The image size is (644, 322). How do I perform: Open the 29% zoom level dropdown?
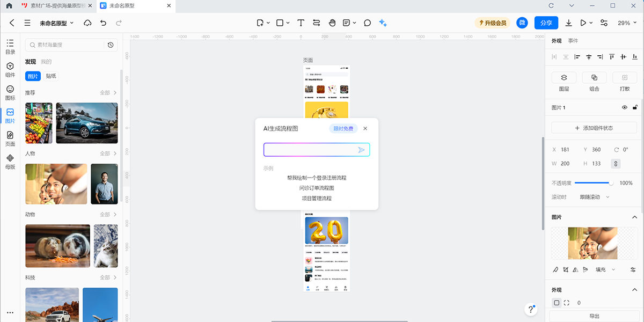tap(627, 23)
